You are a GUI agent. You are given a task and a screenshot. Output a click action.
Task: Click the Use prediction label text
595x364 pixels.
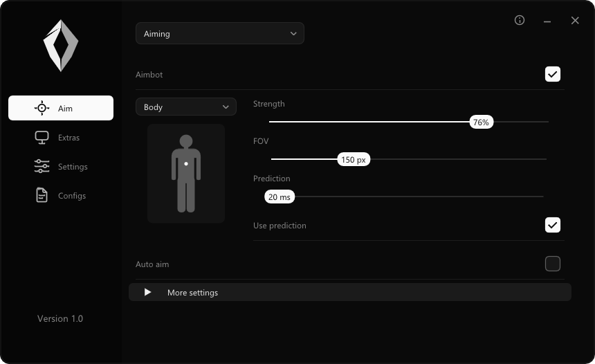coord(280,226)
